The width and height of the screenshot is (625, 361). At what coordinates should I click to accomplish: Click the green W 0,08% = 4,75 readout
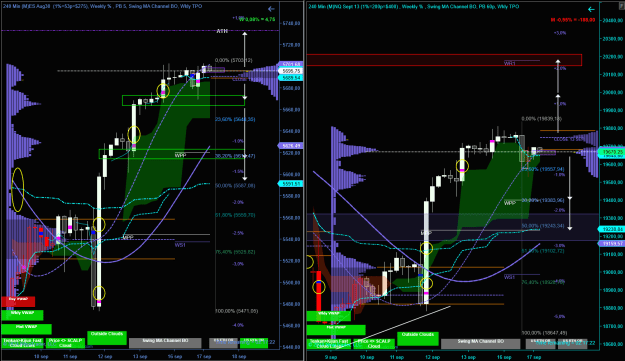[257, 19]
